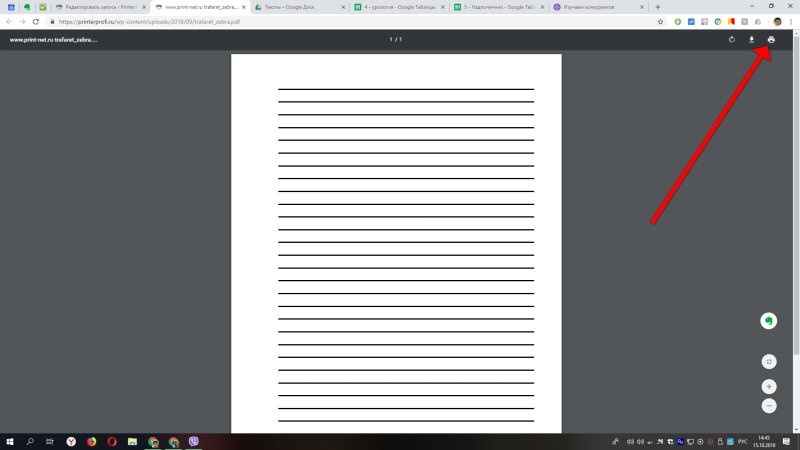
Task: Open Viber from the taskbar
Action: coord(194,441)
